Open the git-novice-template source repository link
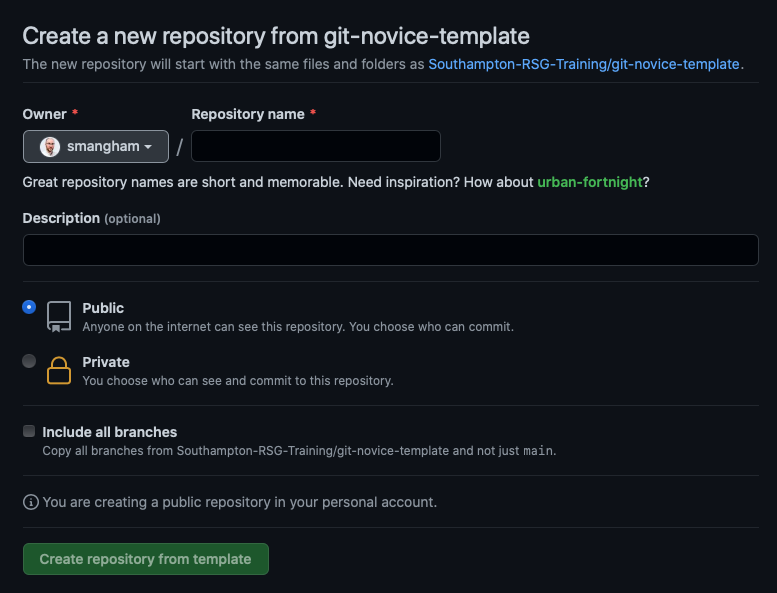The width and height of the screenshot is (777, 593). [584, 64]
